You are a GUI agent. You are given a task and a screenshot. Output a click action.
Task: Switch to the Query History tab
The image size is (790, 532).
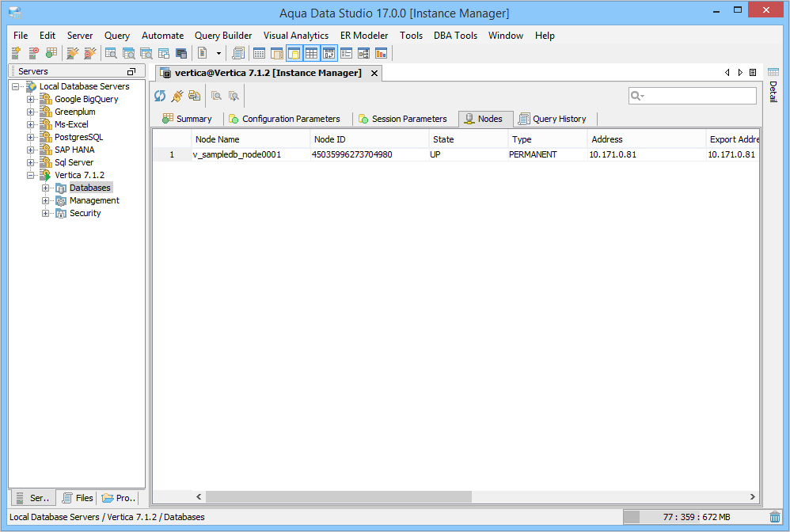point(553,119)
